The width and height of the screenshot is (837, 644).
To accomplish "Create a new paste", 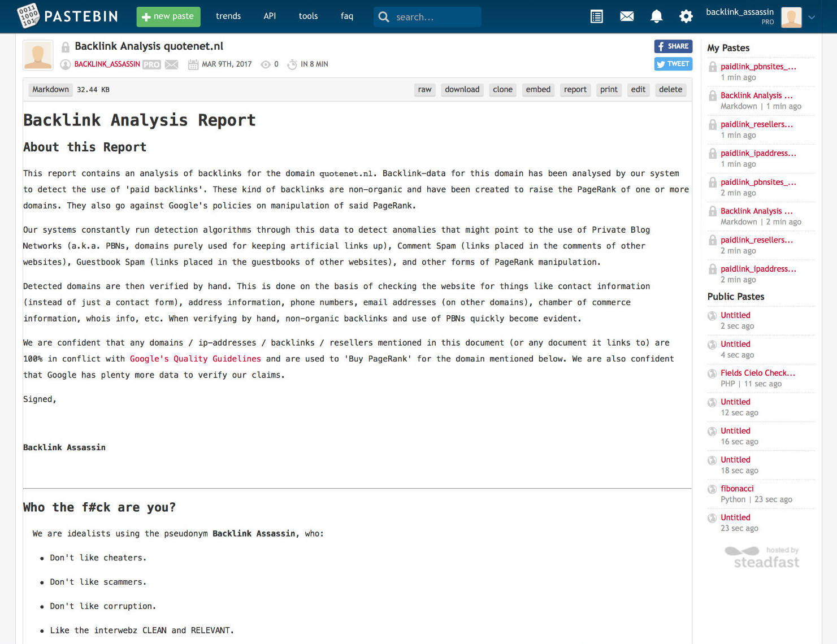I will point(168,16).
